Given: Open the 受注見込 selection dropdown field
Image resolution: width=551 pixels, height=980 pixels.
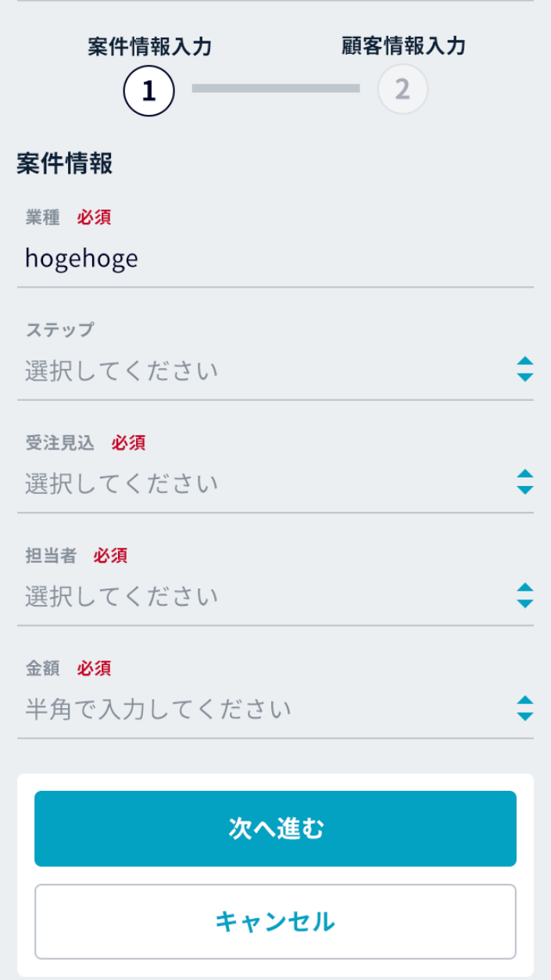Looking at the screenshot, I should [x=266, y=483].
